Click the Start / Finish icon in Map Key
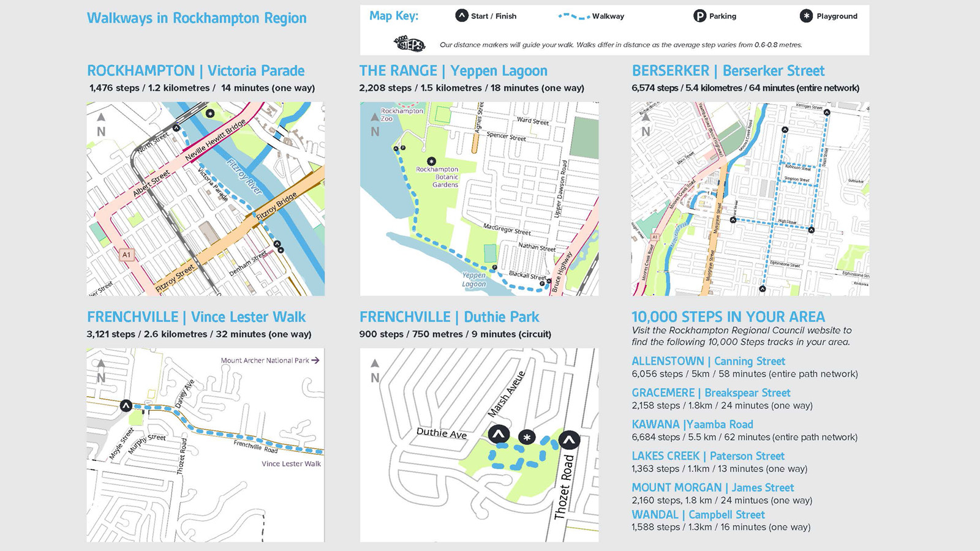980x551 pixels. (462, 16)
